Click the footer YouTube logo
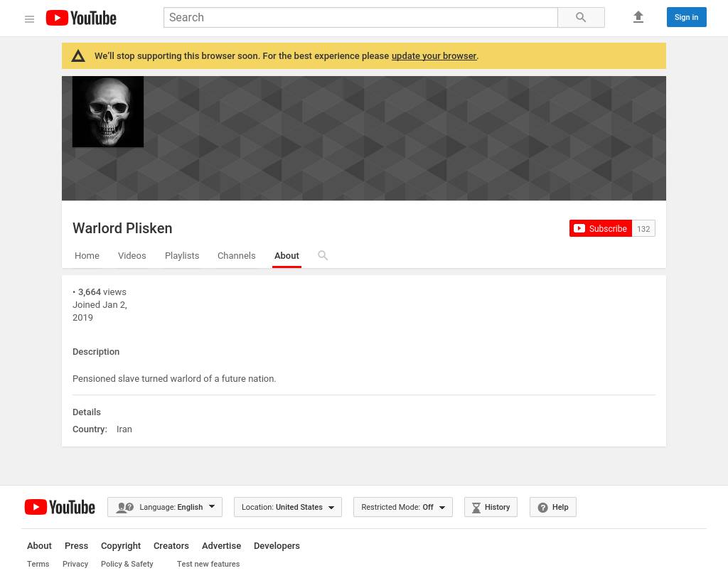This screenshot has width=728, height=588. [60, 507]
